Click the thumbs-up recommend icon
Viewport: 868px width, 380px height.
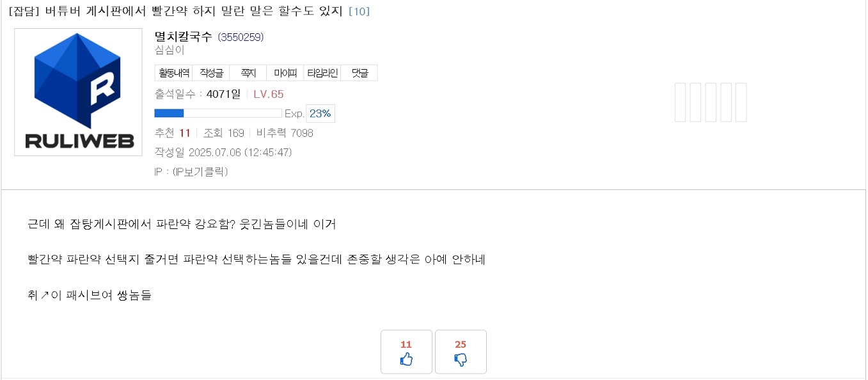click(406, 360)
